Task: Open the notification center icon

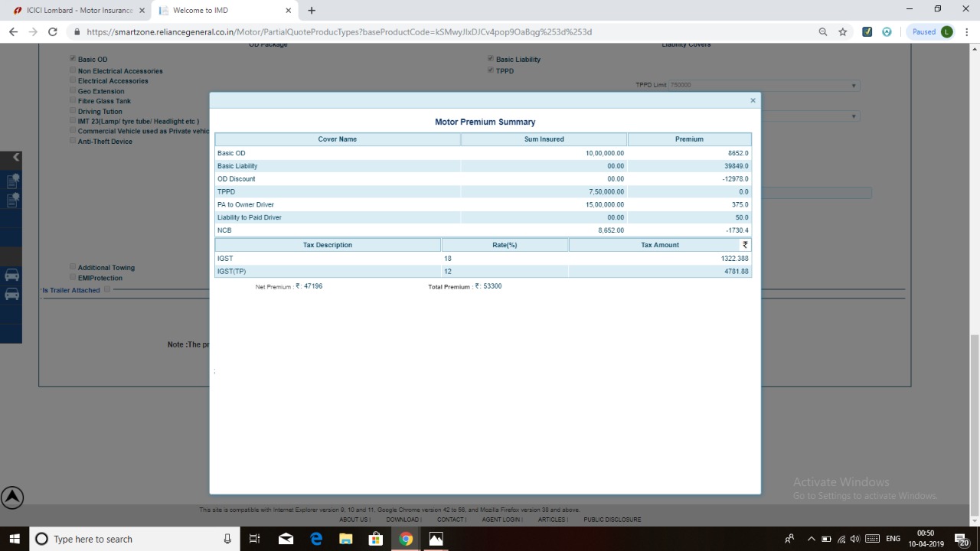Action: click(x=963, y=539)
